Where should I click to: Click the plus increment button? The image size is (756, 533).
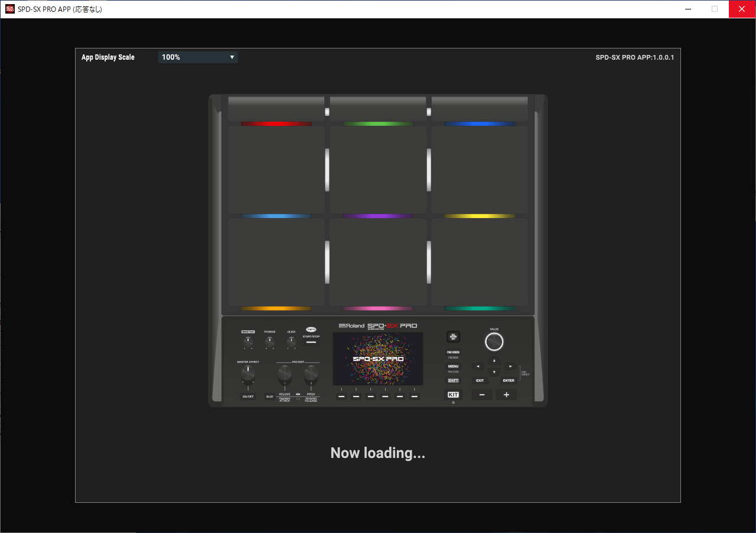click(x=506, y=395)
